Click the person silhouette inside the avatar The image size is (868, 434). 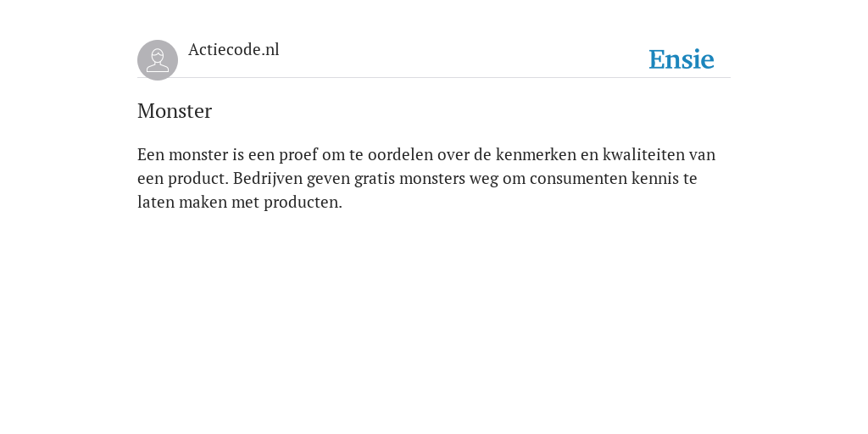coord(158,60)
